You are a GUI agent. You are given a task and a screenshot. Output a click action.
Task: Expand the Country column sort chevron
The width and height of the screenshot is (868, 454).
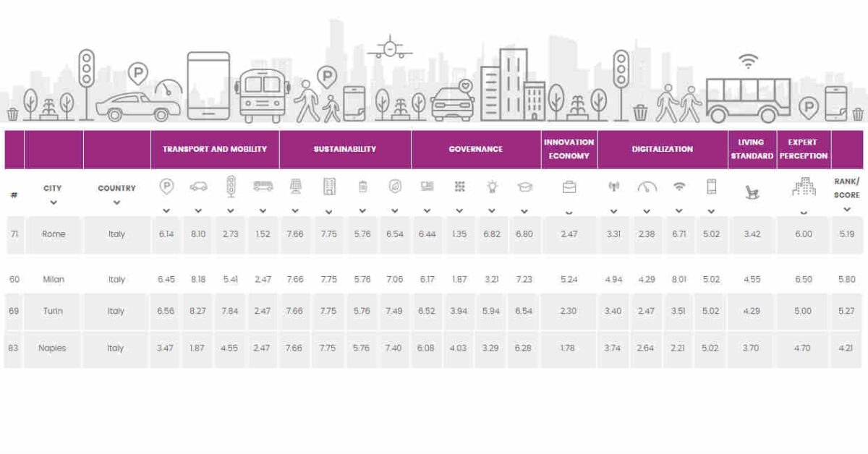pyautogui.click(x=116, y=202)
